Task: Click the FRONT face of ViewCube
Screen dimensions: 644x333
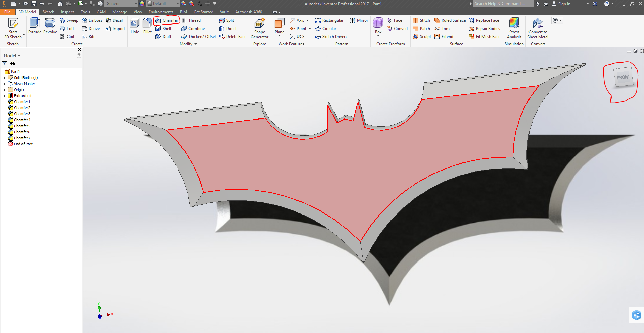Action: [x=623, y=77]
